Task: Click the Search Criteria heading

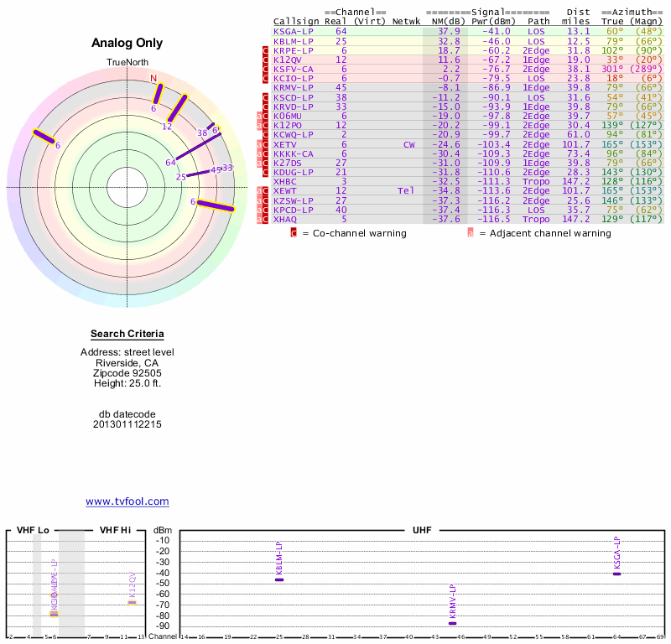Action: click(127, 334)
